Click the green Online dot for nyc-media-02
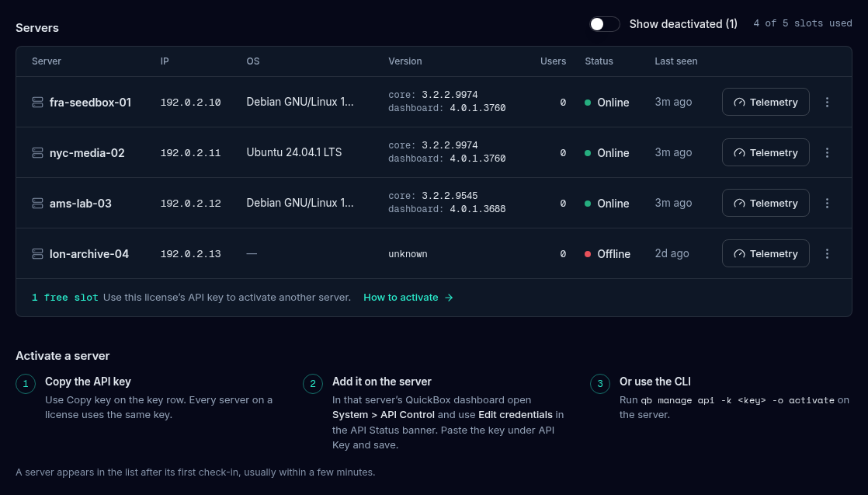 point(588,153)
